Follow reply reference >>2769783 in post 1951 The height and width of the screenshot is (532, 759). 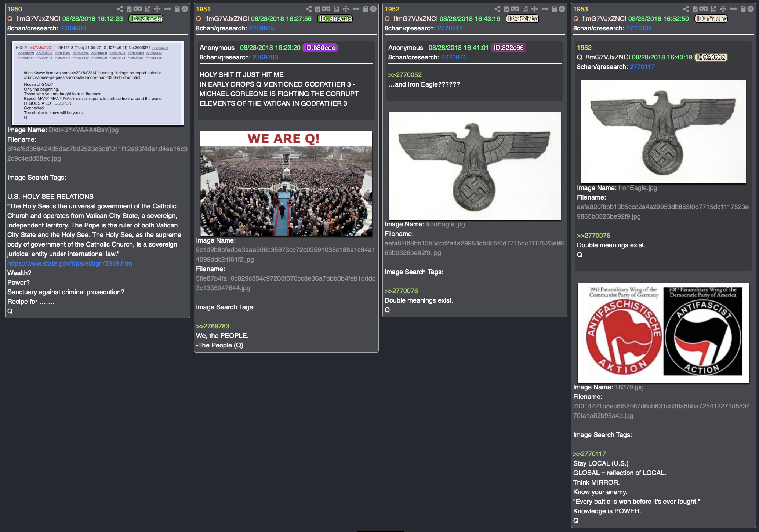[x=213, y=326]
